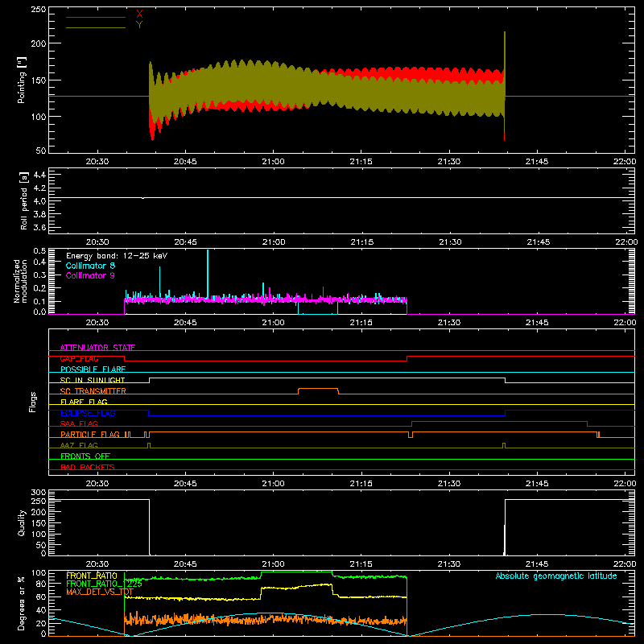This screenshot has width=644, height=644.
Task: Click the 'Roll period [s]' axis title
Action: (x=24, y=200)
